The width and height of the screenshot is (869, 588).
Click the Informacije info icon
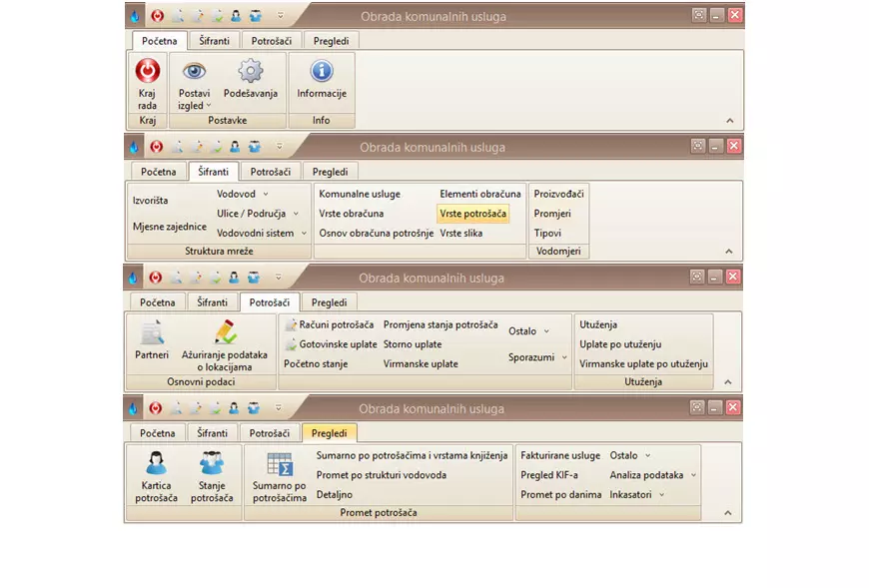pyautogui.click(x=321, y=72)
